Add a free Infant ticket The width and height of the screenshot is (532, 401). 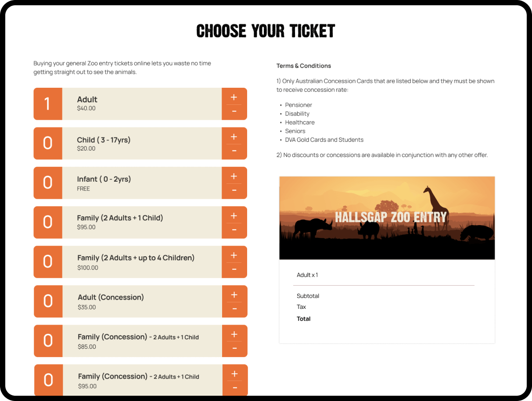[x=234, y=176]
